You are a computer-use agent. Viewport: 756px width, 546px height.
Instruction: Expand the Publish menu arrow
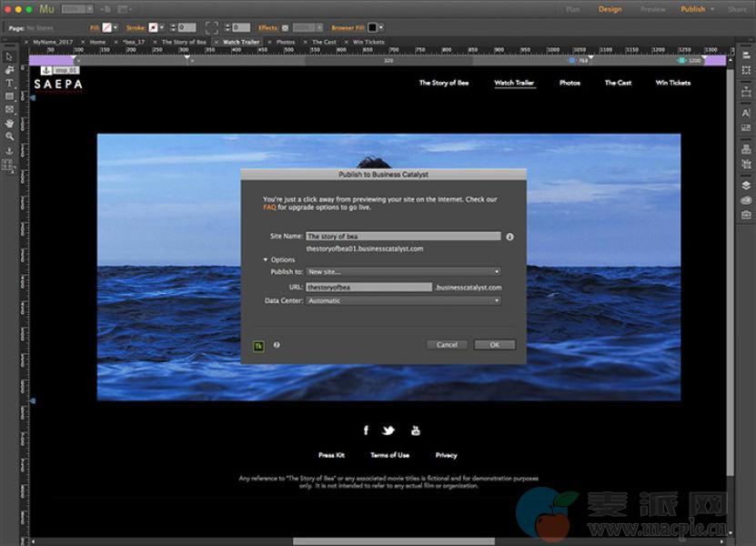(712, 9)
